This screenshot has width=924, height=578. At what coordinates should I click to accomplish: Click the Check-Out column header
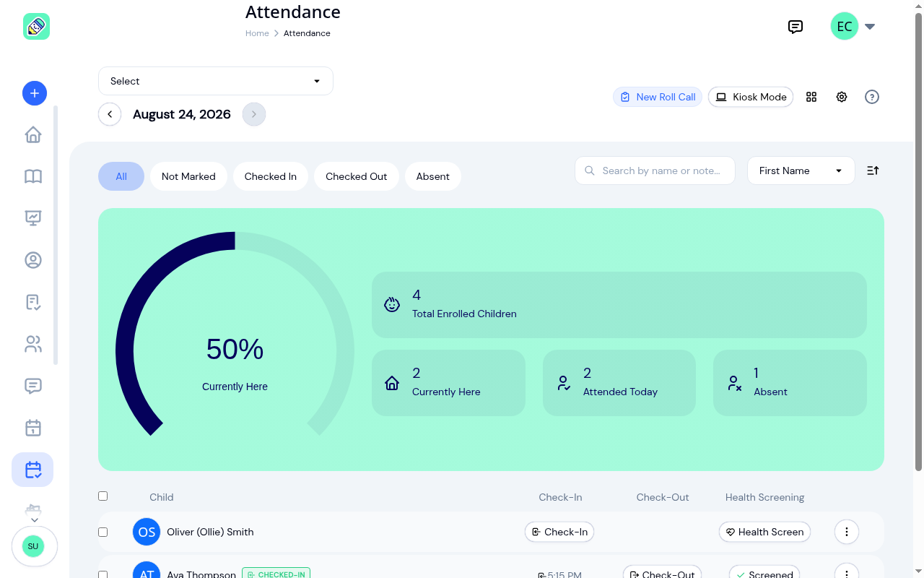click(x=663, y=497)
